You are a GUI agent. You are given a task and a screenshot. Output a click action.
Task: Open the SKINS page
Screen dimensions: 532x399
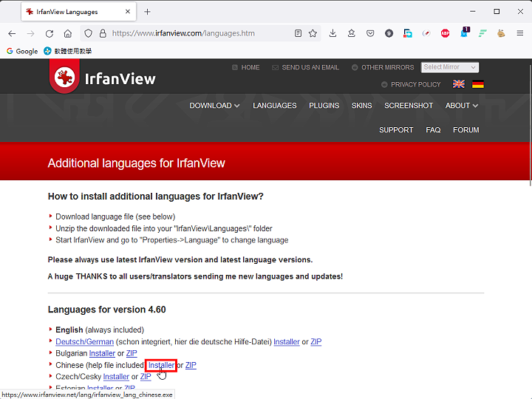tap(361, 106)
